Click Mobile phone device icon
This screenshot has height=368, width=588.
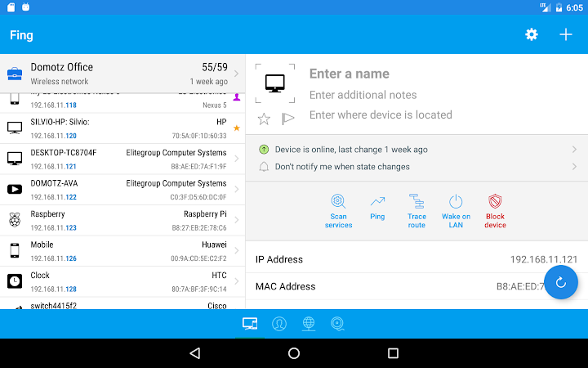(x=15, y=250)
